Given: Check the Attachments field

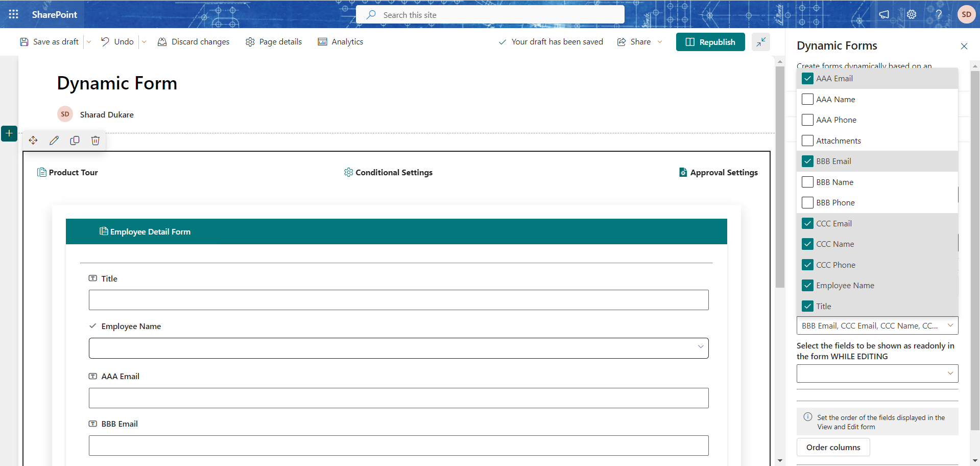Looking at the screenshot, I should coord(807,141).
